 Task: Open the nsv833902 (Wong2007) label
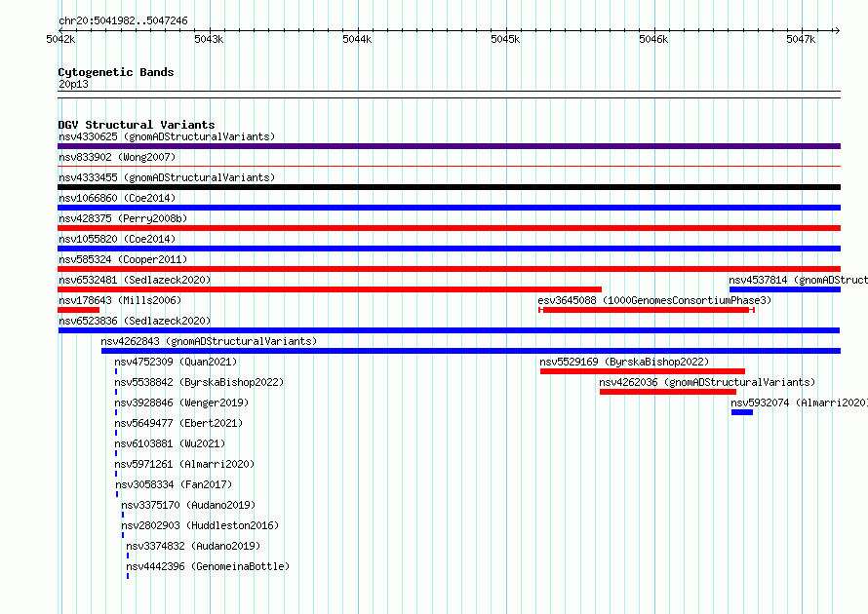tap(117, 157)
